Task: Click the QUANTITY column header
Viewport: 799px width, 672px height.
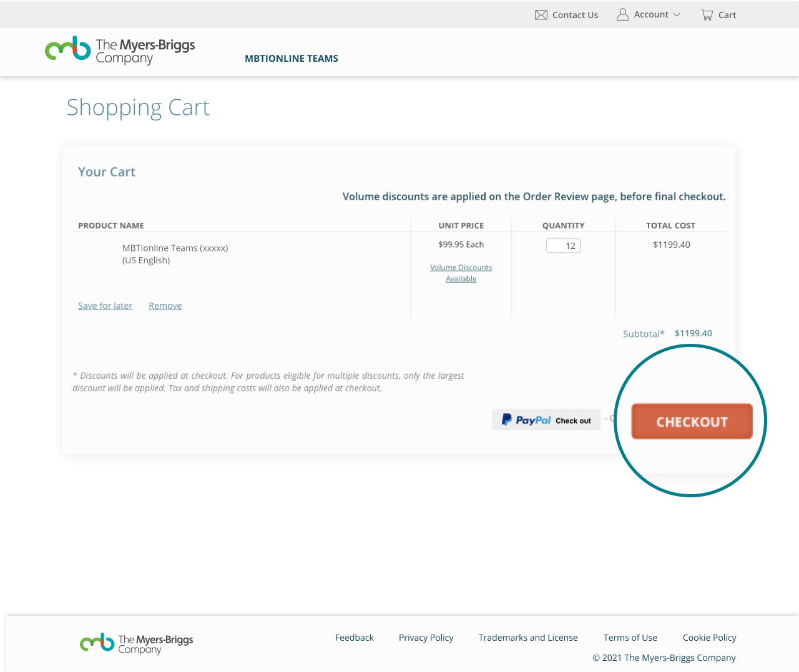Action: (564, 226)
